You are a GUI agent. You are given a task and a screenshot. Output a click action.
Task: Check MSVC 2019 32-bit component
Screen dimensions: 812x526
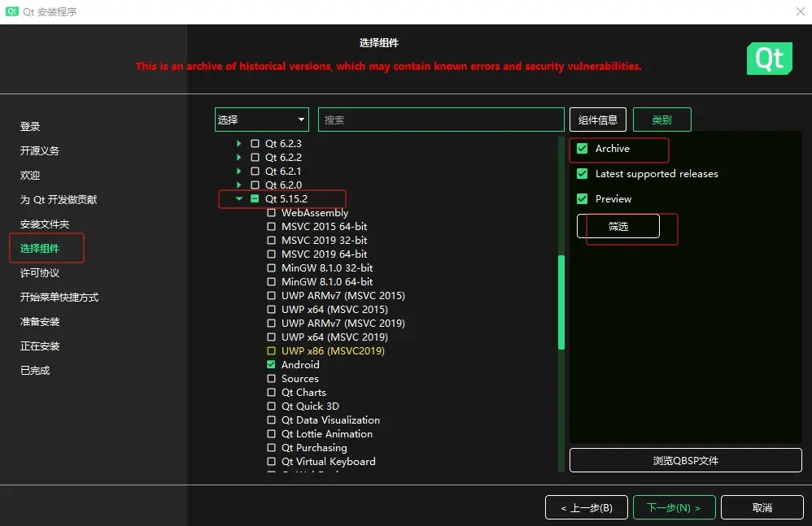tap(271, 240)
